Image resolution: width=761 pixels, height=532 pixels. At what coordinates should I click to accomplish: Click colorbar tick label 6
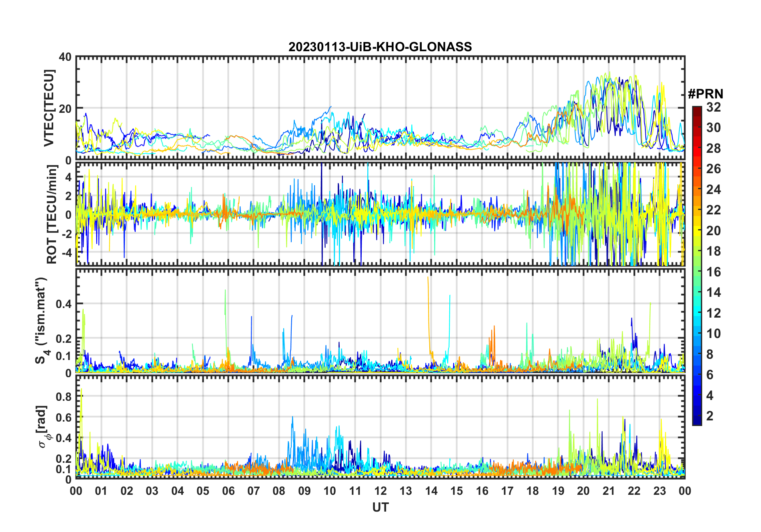(x=710, y=375)
